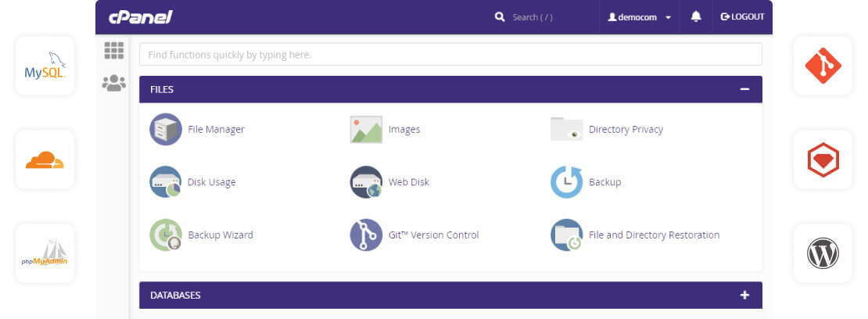
Task: Click the Git Version Control icon
Action: tap(366, 235)
